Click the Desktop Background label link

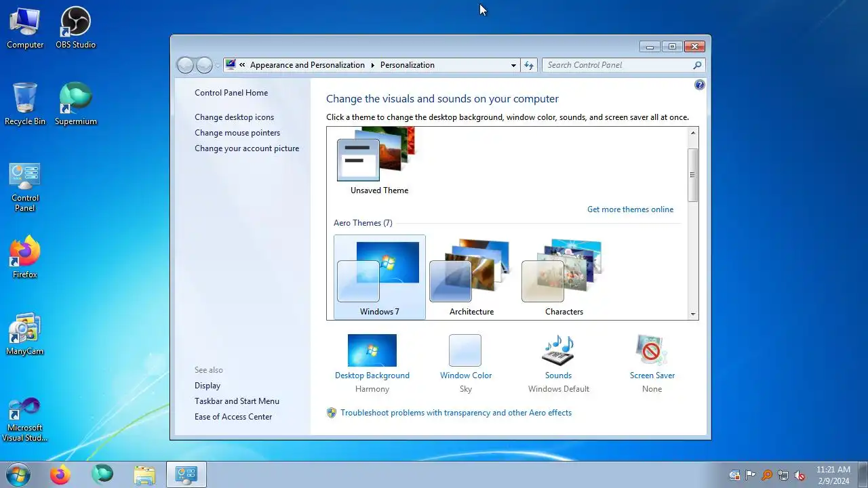point(372,375)
